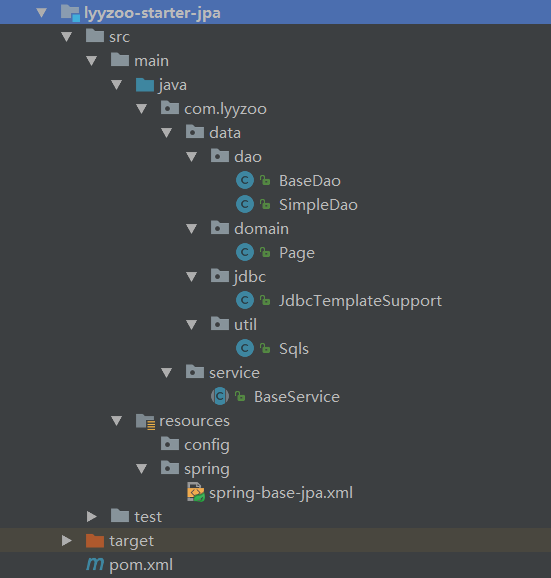Click the resources root folder icon
The width and height of the screenshot is (551, 578).
pyautogui.click(x=145, y=422)
